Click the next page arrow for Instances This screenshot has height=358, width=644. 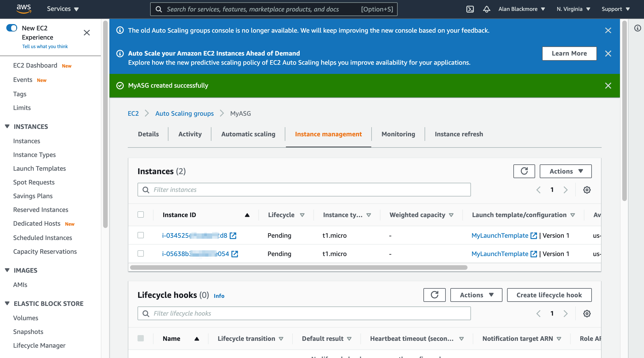point(565,190)
